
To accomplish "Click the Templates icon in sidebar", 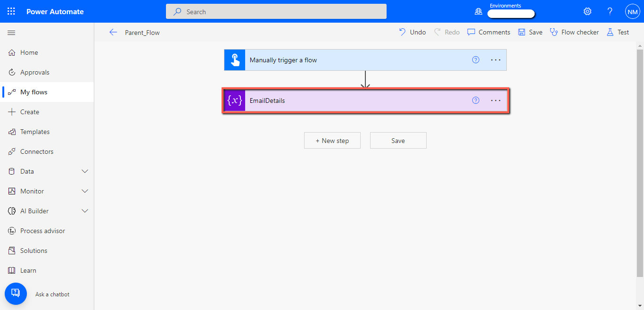I will [12, 132].
